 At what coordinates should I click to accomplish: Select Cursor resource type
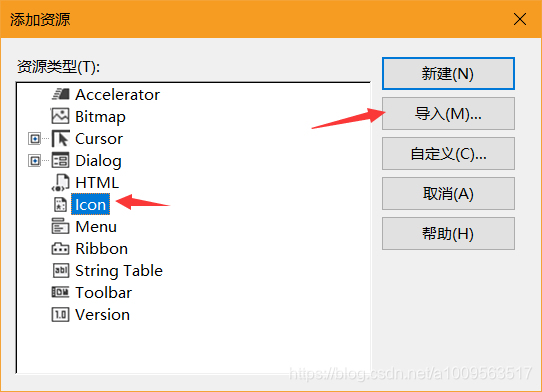(99, 139)
